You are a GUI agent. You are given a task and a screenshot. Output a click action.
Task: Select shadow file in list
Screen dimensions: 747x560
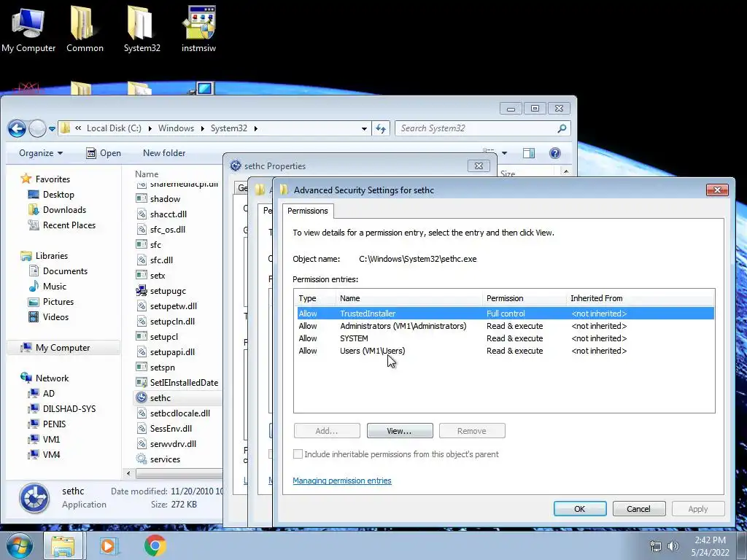pyautogui.click(x=165, y=199)
